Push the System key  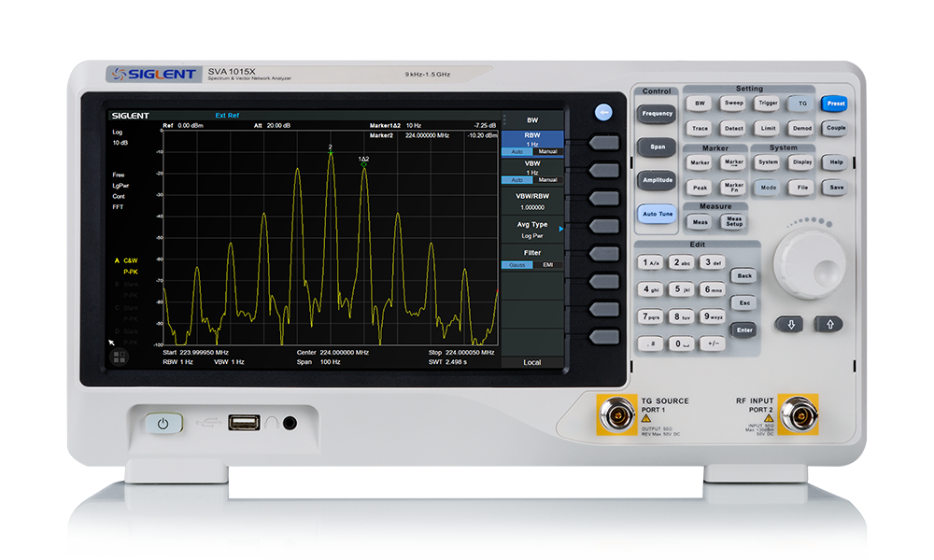(x=768, y=162)
